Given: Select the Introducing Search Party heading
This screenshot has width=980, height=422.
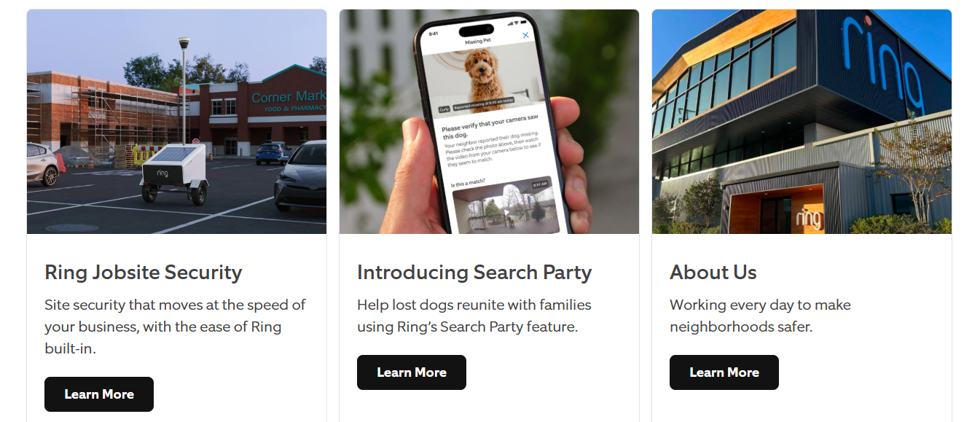Looking at the screenshot, I should (474, 273).
